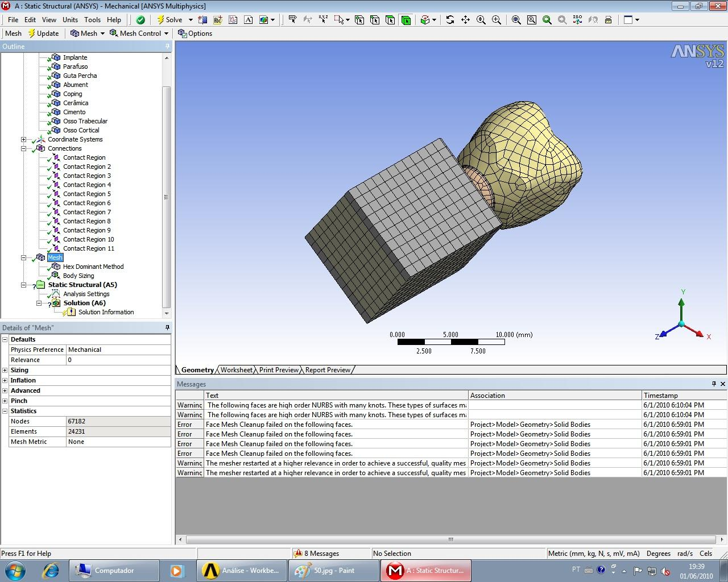This screenshot has width=728, height=582.
Task: Expand the Advanced details section
Action: (5, 390)
